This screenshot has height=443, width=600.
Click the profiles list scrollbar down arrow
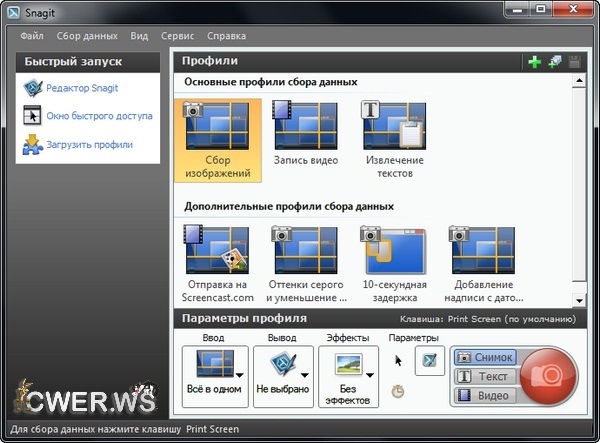pos(579,299)
